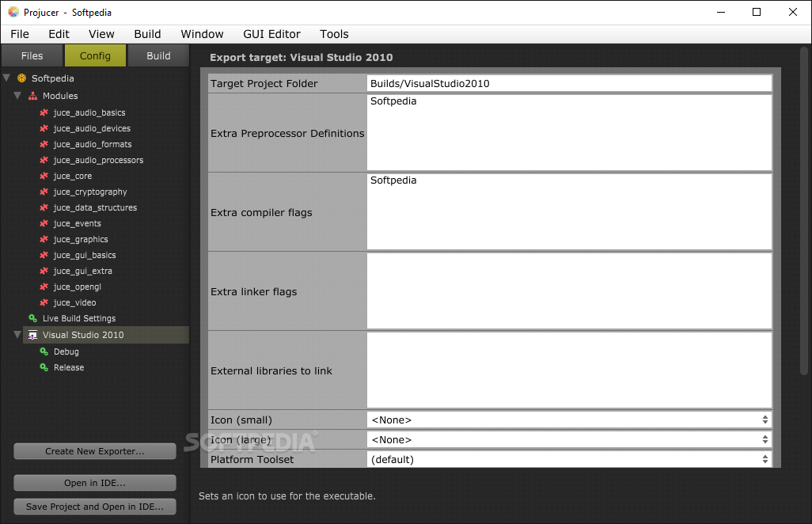Screen dimensions: 812x524
Task: Click the Target Project Folder field
Action: click(570, 83)
